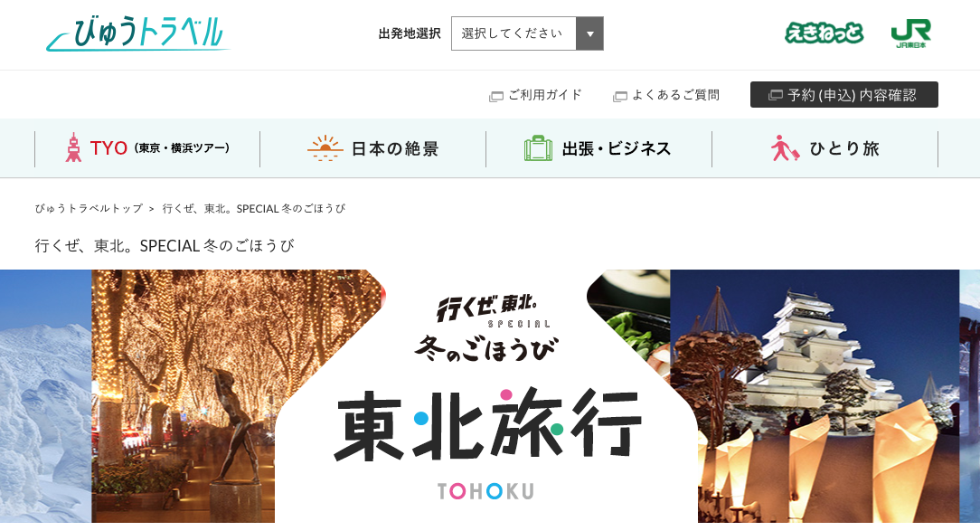Open the TYO (東京・横浜ツアー) menu

pos(147,148)
